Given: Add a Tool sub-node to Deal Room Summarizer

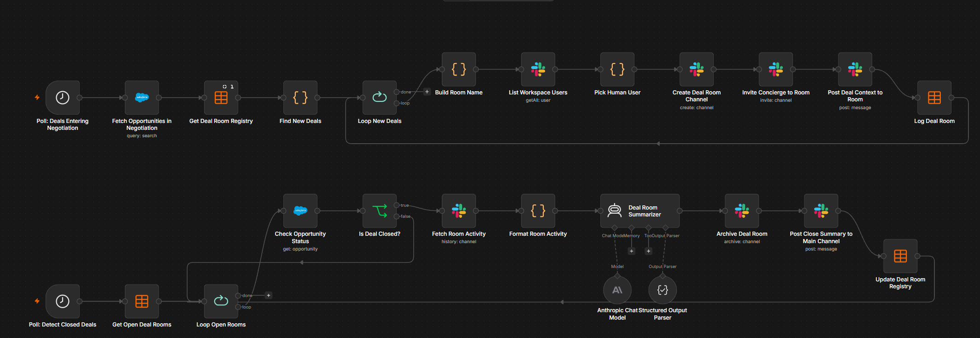Looking at the screenshot, I should [x=648, y=251].
